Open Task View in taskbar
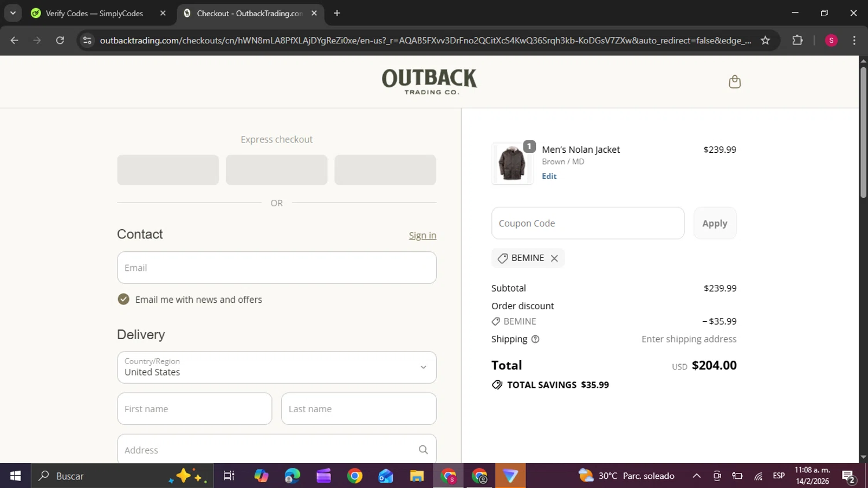 pyautogui.click(x=229, y=476)
